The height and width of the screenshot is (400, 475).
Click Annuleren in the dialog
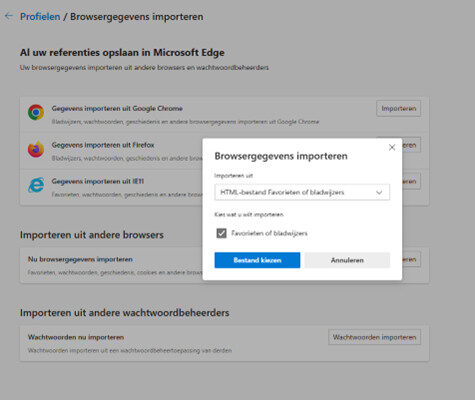tap(347, 260)
